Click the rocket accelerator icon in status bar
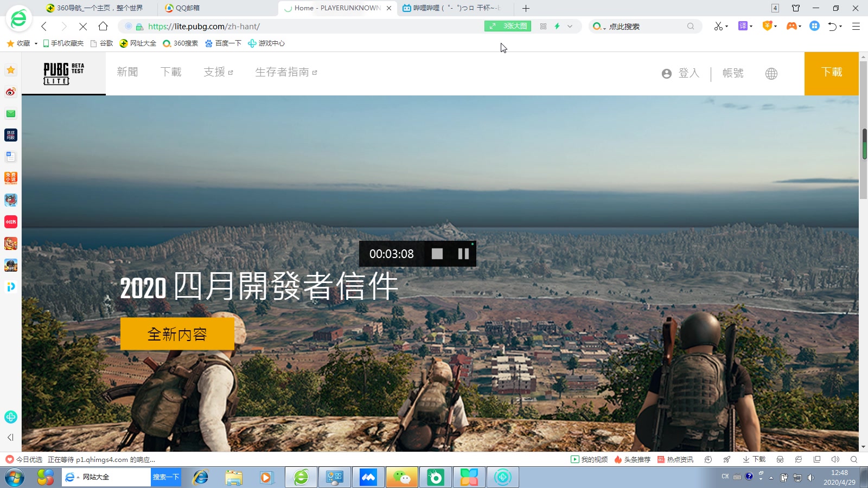Viewport: 868px width, 488px height. click(x=727, y=459)
